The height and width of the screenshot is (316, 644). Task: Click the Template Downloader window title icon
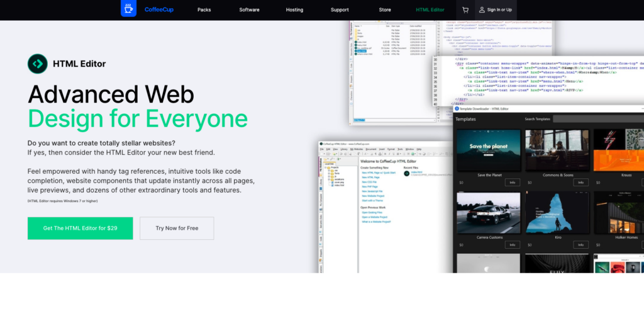(x=457, y=109)
